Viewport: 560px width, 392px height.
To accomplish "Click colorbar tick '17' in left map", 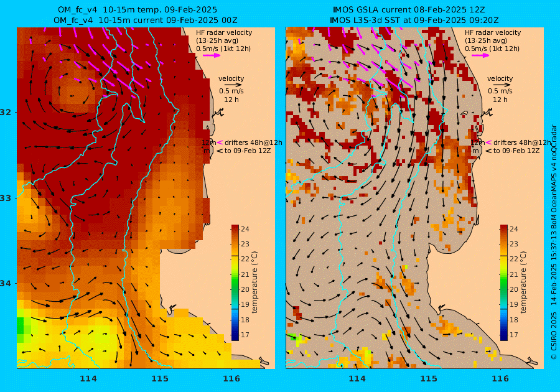I will click(245, 335).
